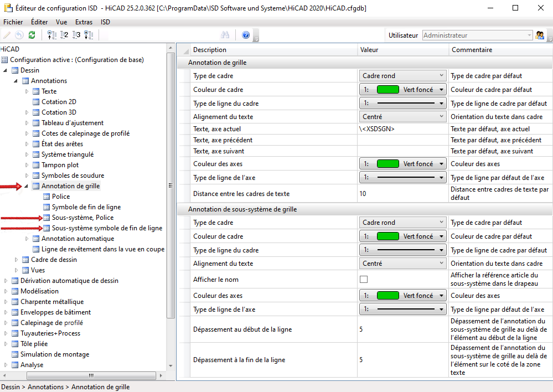Click the binoculars search icon
The height and width of the screenshot is (392, 553).
point(225,35)
